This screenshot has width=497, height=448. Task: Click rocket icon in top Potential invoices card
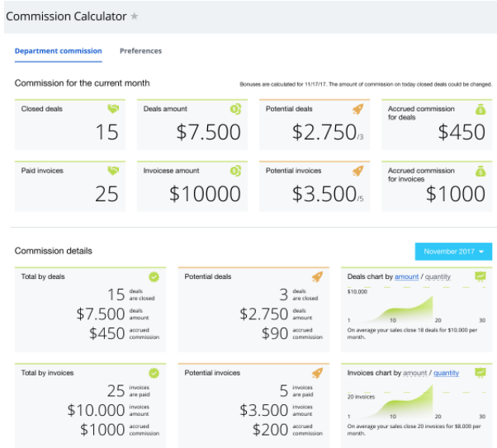point(357,171)
